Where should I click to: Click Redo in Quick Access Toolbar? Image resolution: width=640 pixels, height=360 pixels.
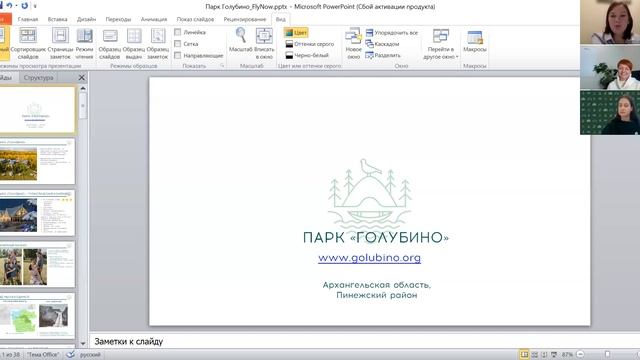(24, 6)
